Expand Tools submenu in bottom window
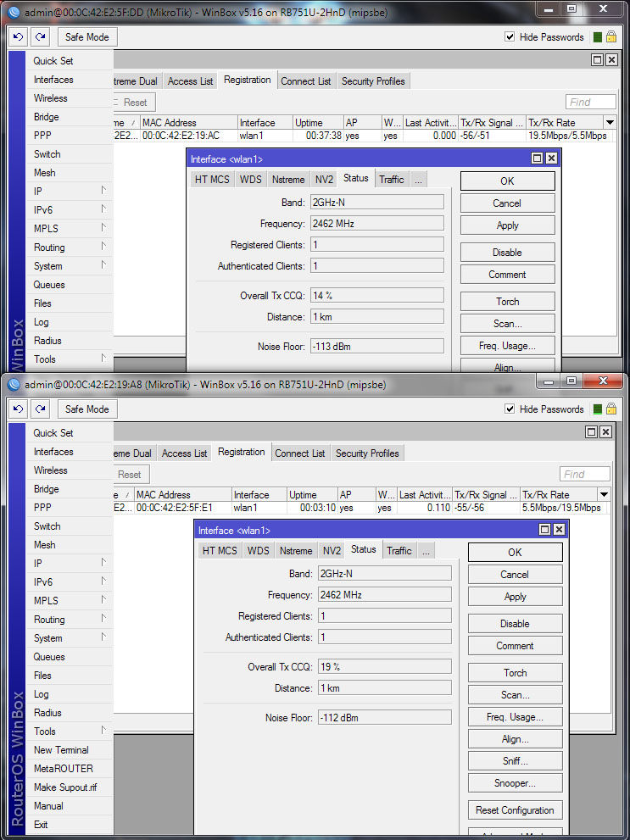This screenshot has height=840, width=630. pos(70,732)
